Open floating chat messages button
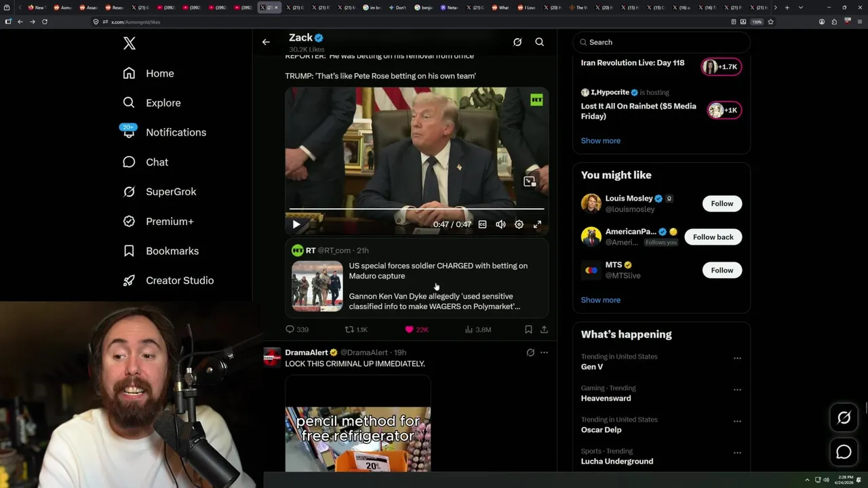Screen dimensions: 868x488 (844, 451)
